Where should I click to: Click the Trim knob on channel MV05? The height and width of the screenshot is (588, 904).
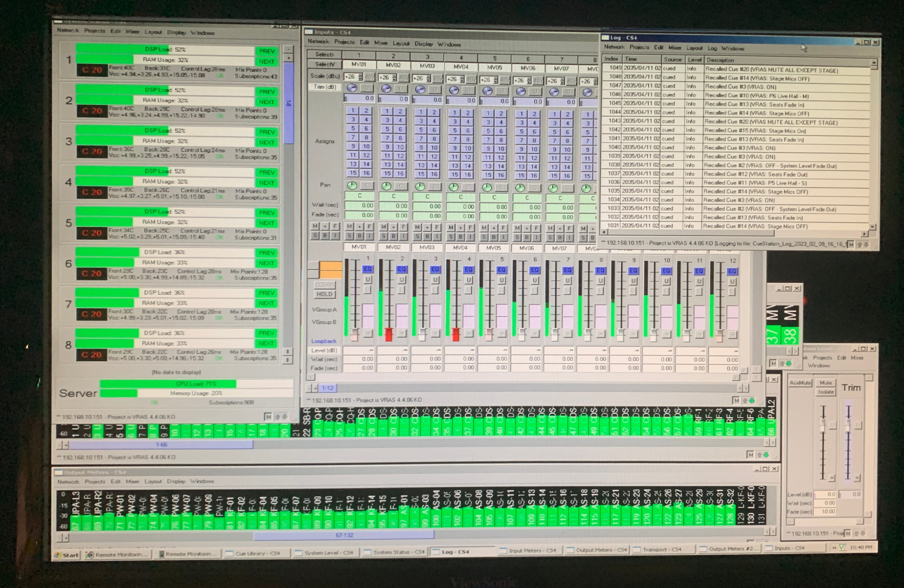tap(487, 91)
